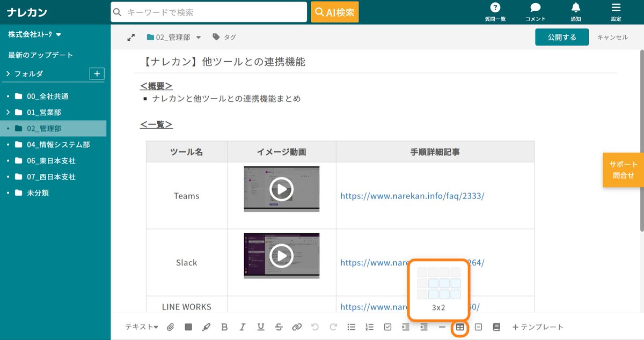Add a new folder with the plus button
Screen dimensions: 644x340
[97, 73]
